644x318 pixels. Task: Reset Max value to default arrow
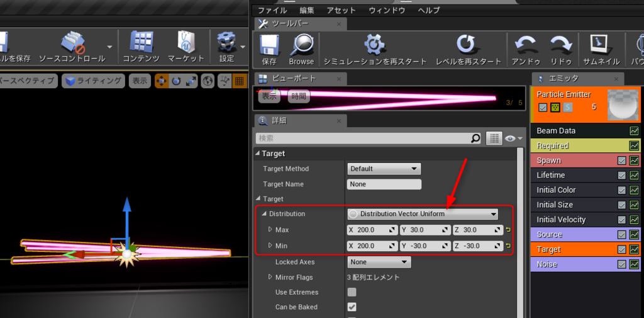pos(508,230)
